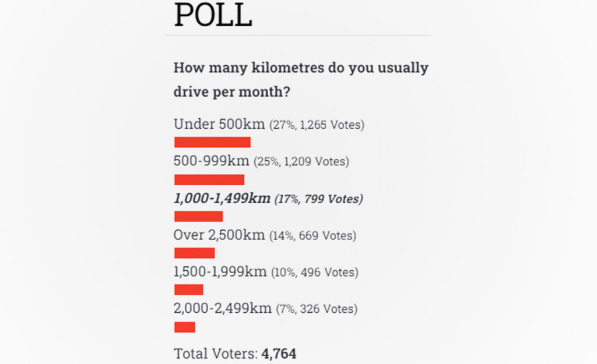The width and height of the screenshot is (597, 364).
Task: Click the 2,000-2,499km red result bar
Action: (x=185, y=327)
